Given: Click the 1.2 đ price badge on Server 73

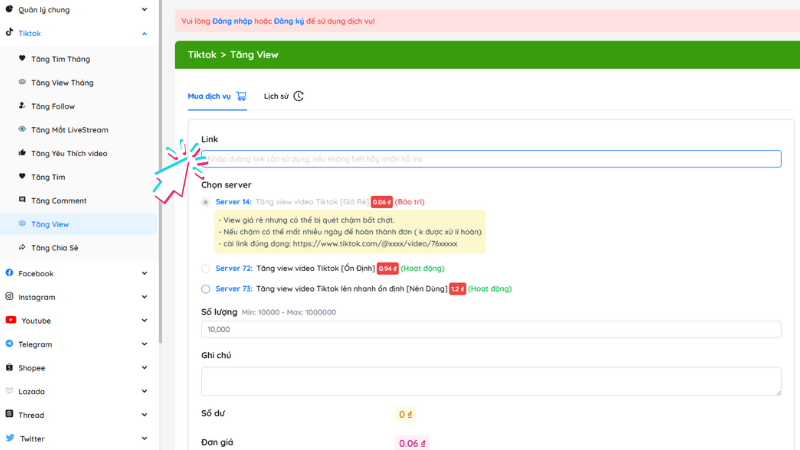Looking at the screenshot, I should point(457,289).
